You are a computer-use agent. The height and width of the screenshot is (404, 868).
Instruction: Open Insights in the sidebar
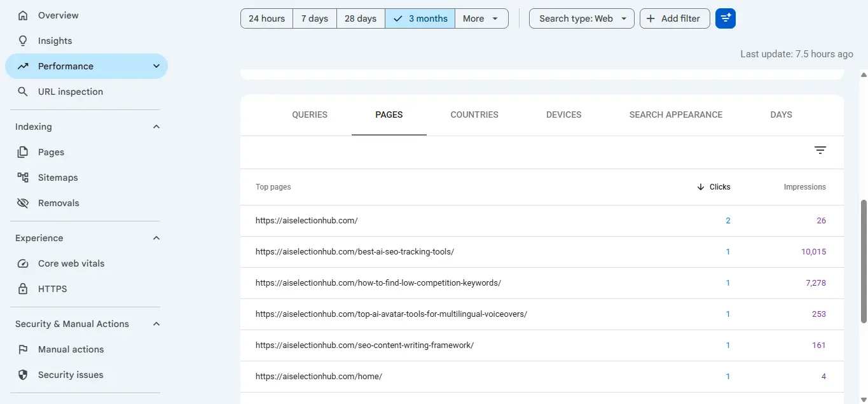point(55,41)
